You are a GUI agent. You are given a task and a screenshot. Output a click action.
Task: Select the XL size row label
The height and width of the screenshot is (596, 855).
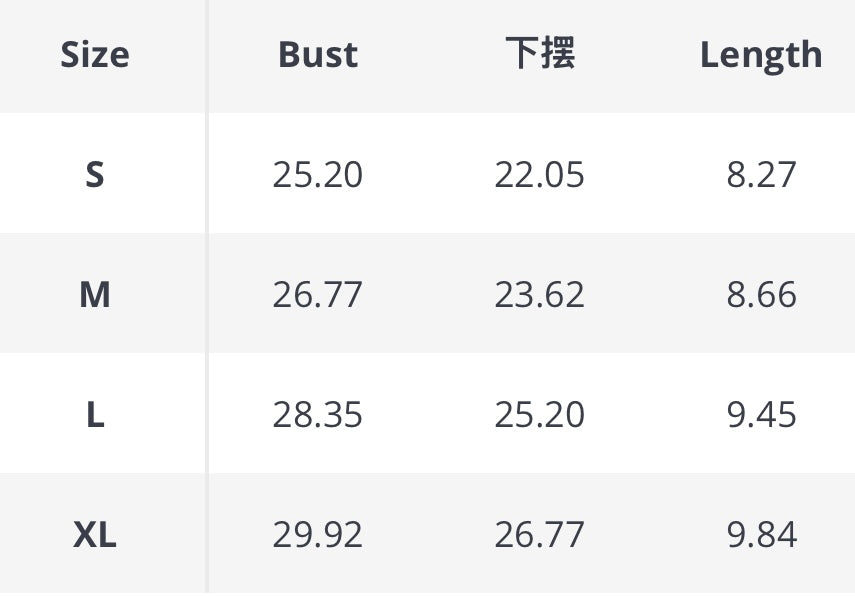95,535
